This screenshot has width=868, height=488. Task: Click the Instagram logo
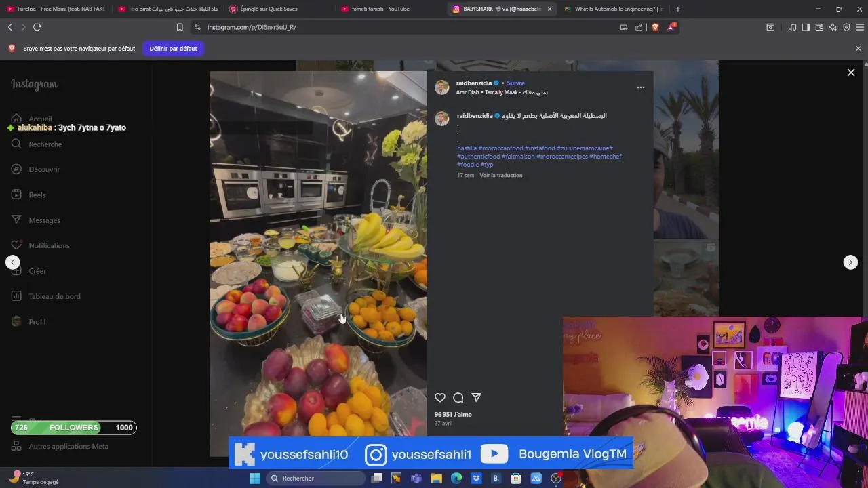tap(34, 85)
